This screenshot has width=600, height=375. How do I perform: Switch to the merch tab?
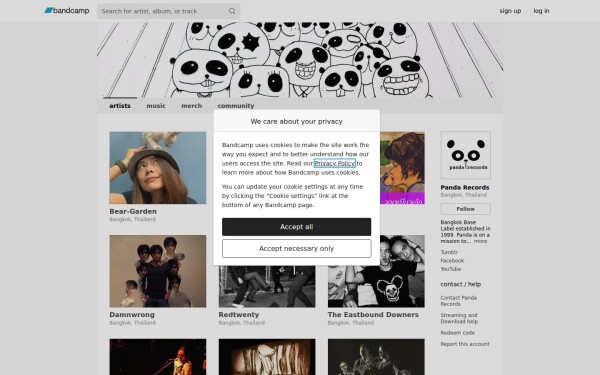[191, 106]
